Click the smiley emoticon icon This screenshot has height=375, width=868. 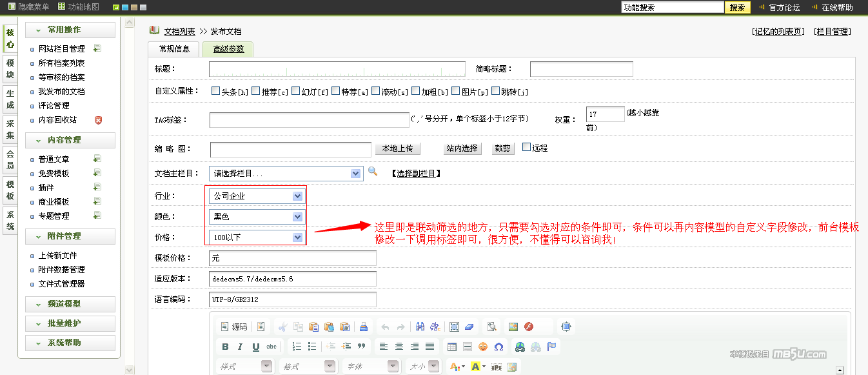coord(483,347)
